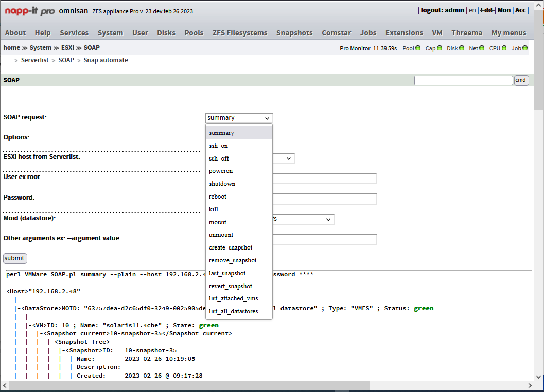Toggle the Edit mode link
The image size is (544, 392).
coord(486,10)
